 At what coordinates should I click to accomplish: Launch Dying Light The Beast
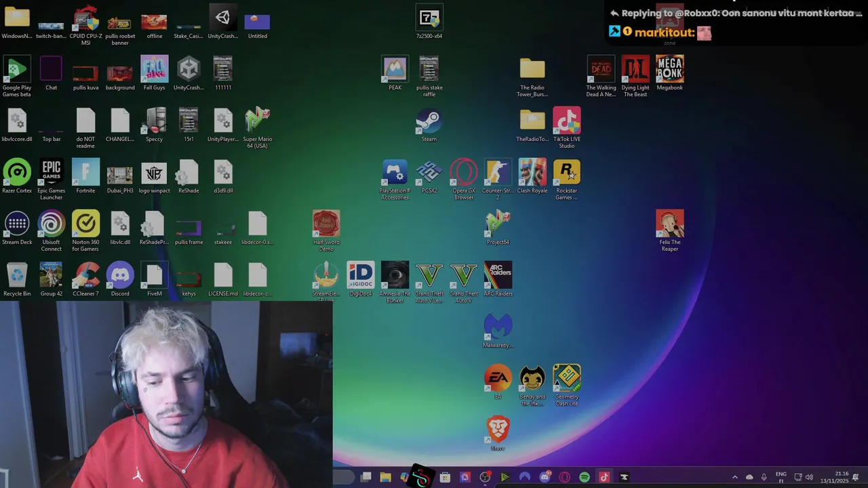pos(635,77)
